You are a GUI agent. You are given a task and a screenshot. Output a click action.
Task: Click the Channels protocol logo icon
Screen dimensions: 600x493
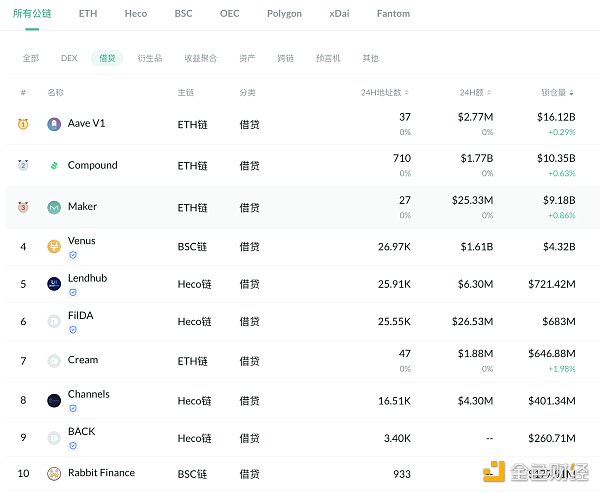tap(54, 400)
